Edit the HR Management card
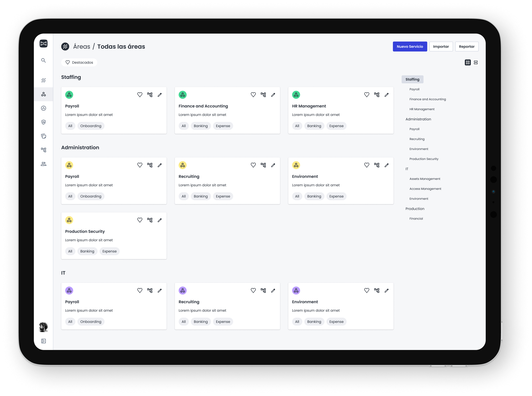532x396 pixels. pos(387,95)
